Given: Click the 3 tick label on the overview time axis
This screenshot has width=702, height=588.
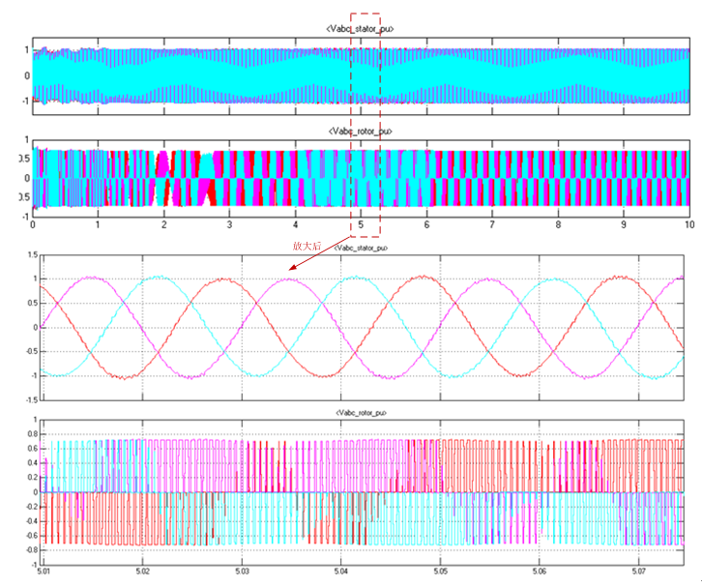Looking at the screenshot, I should click(230, 224).
